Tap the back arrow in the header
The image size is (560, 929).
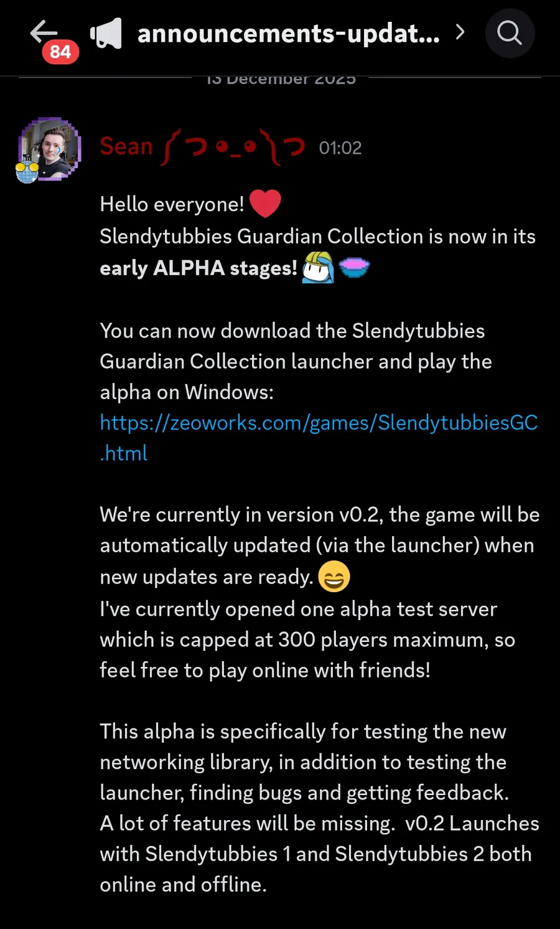[x=44, y=31]
